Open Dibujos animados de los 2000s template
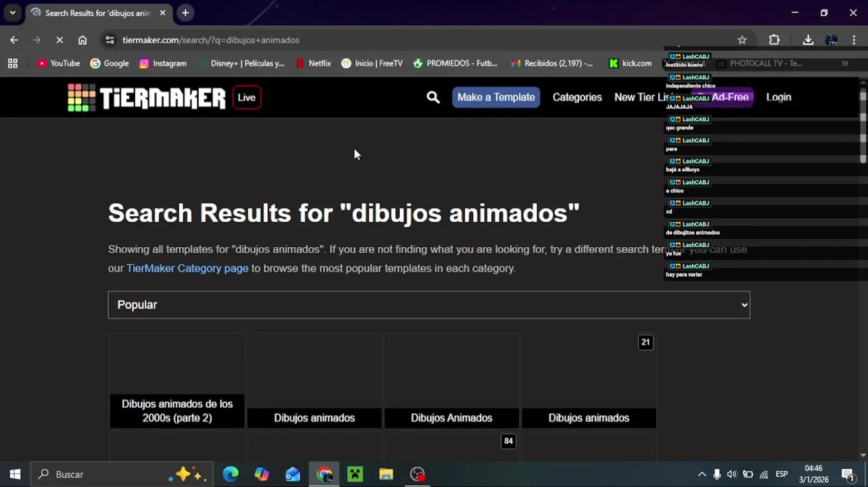The width and height of the screenshot is (868, 487). tap(177, 381)
